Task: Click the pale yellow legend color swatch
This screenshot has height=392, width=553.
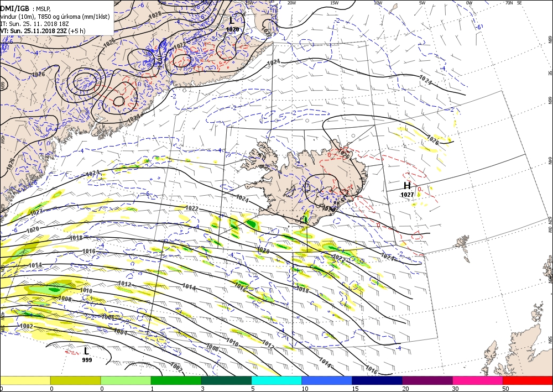Action: tap(25, 380)
